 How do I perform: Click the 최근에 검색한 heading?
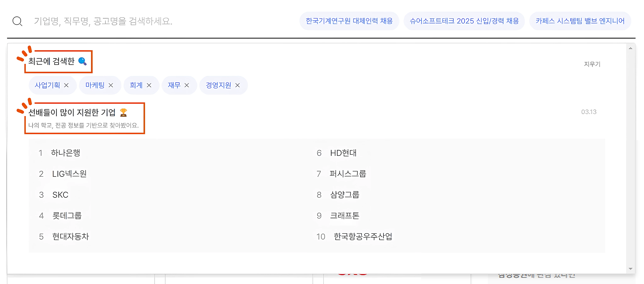[52, 61]
